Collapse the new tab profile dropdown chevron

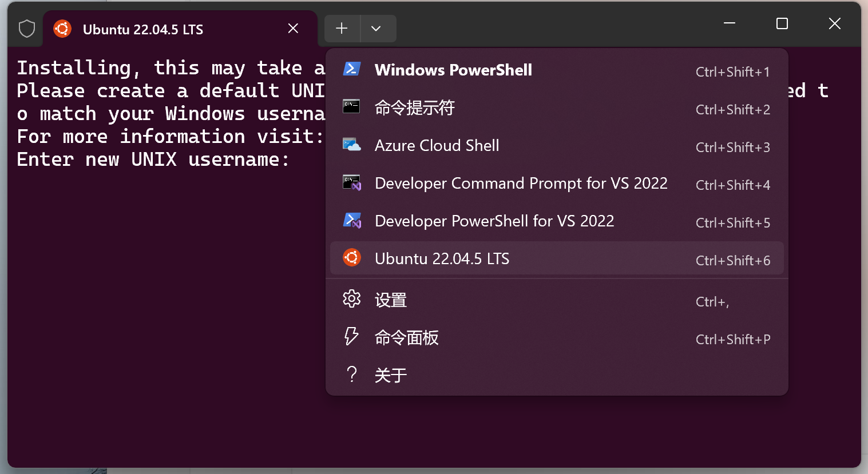pyautogui.click(x=376, y=29)
